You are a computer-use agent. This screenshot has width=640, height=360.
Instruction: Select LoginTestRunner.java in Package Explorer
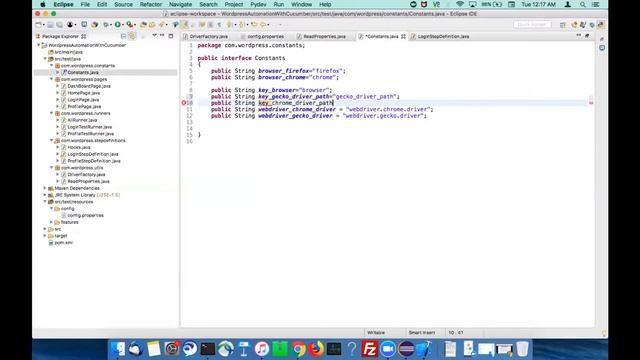pos(89,127)
